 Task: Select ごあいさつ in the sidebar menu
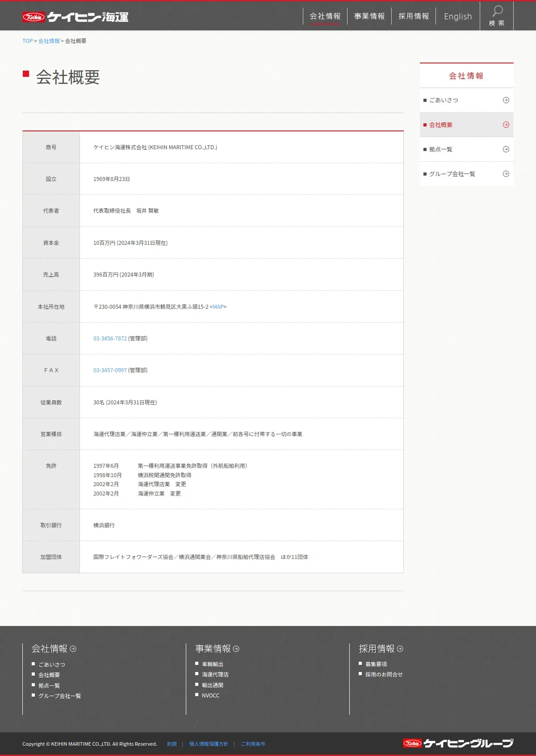click(467, 100)
